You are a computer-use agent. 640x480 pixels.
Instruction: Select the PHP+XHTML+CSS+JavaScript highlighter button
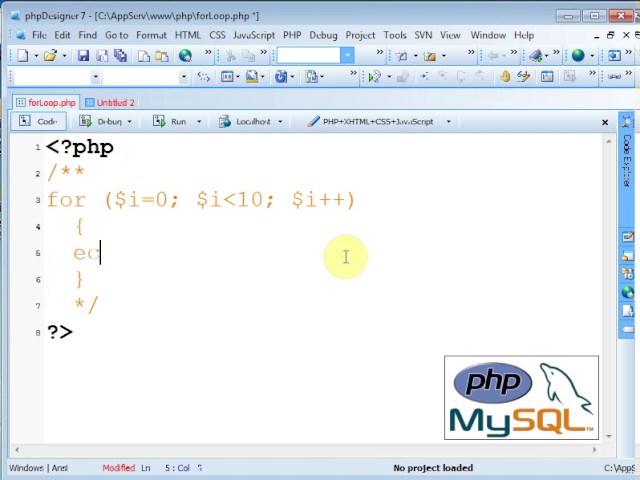370,121
